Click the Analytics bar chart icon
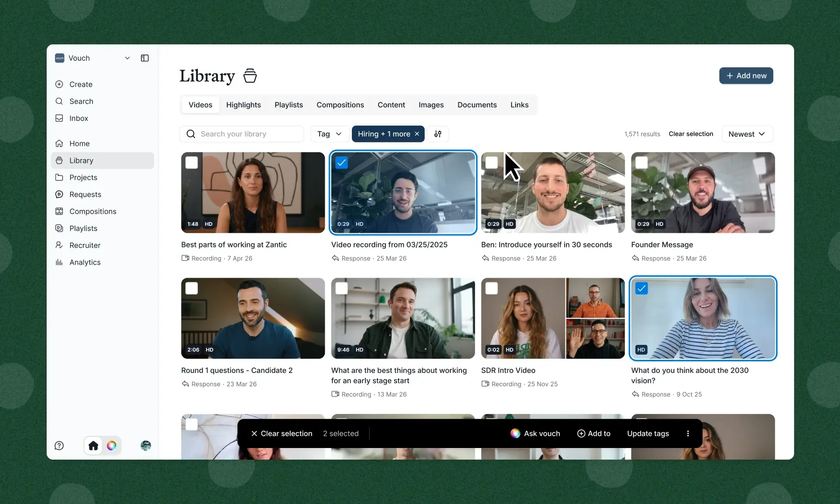Screen dimensions: 840x504 [x=59, y=262]
